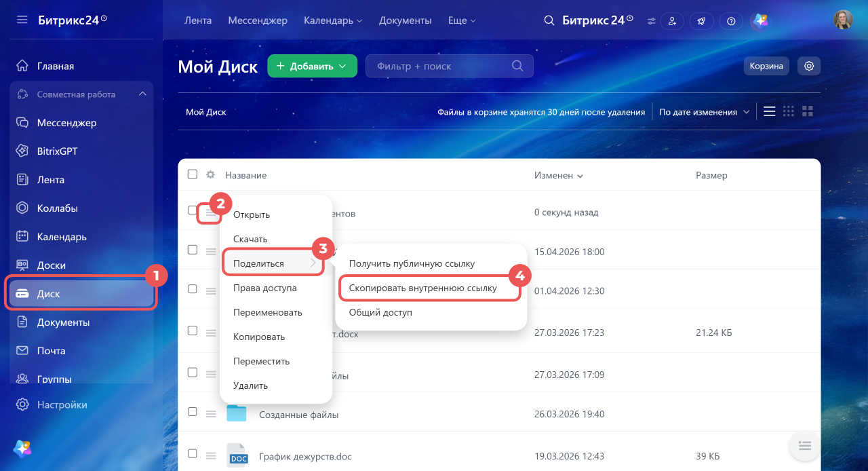Open Диск in the left sidebar
Viewport: 868px width, 471px height.
click(81, 294)
